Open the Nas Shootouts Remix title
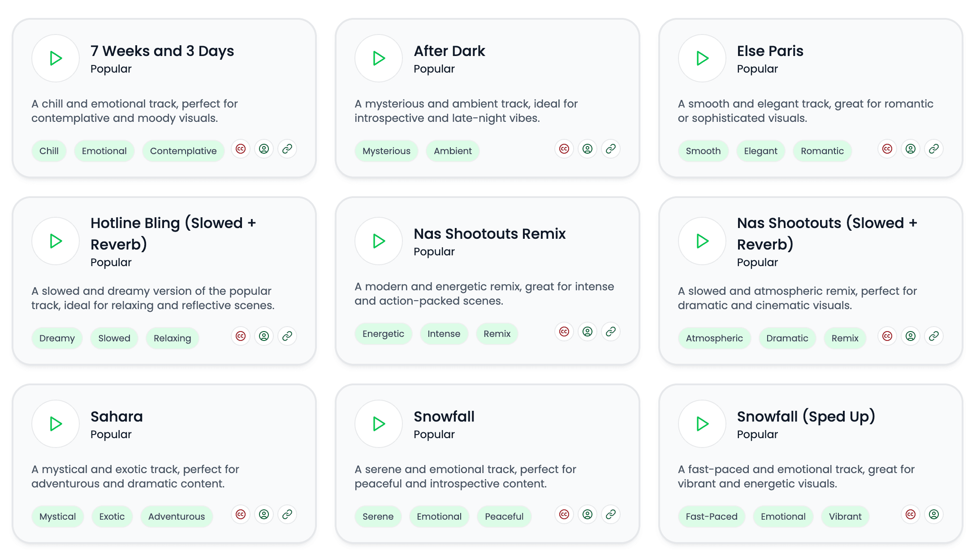The height and width of the screenshot is (560, 976). (489, 234)
